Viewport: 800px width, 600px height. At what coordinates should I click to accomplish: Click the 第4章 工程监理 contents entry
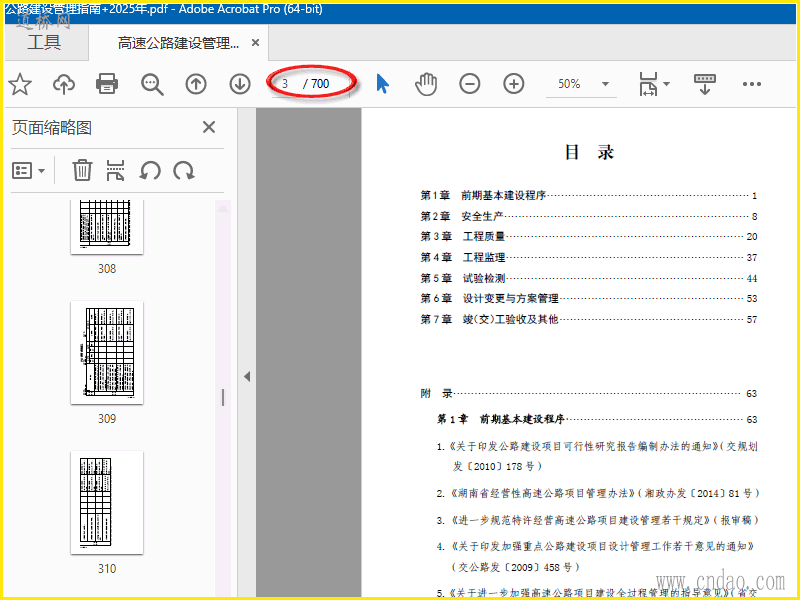(x=589, y=257)
